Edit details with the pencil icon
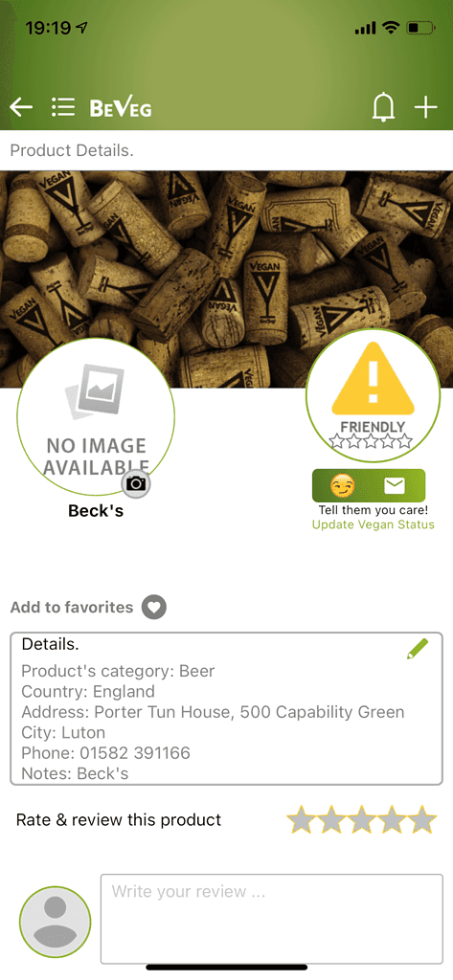The image size is (453, 980). pos(418,649)
